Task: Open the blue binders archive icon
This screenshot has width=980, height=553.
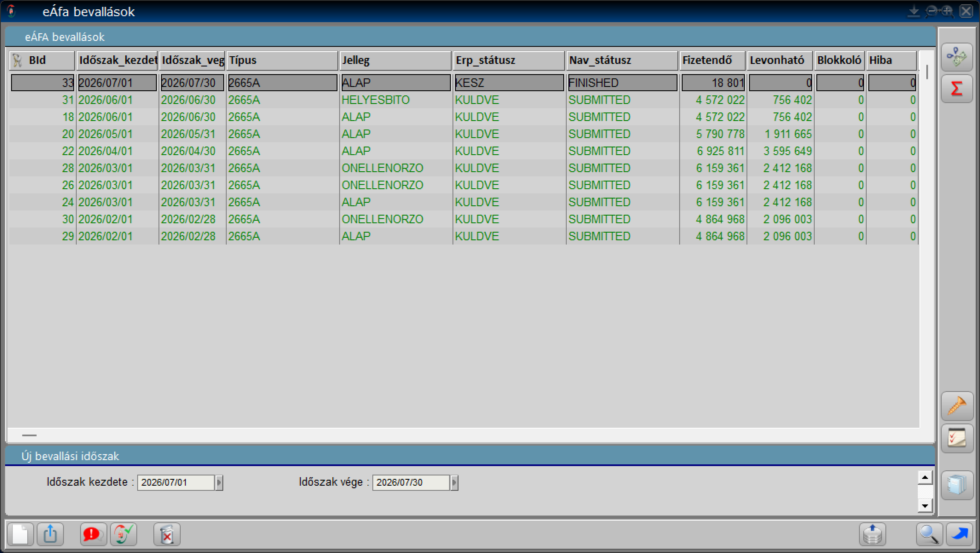Action: (x=957, y=485)
